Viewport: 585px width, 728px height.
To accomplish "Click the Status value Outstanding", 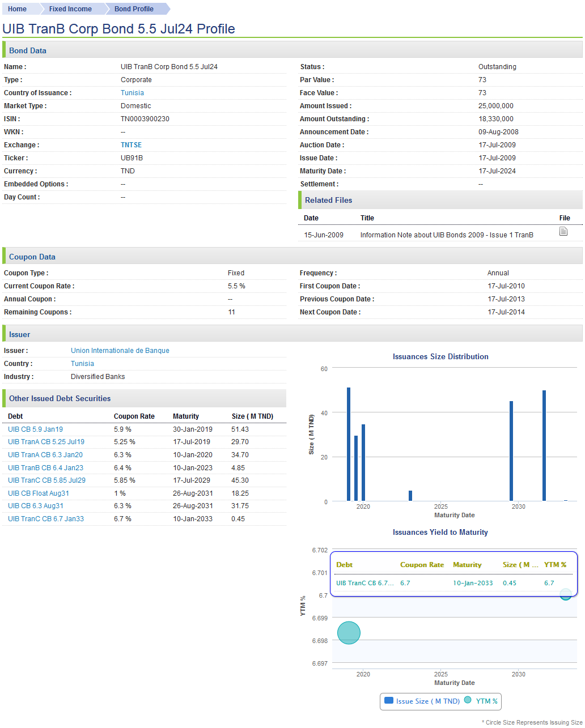I will (x=497, y=67).
